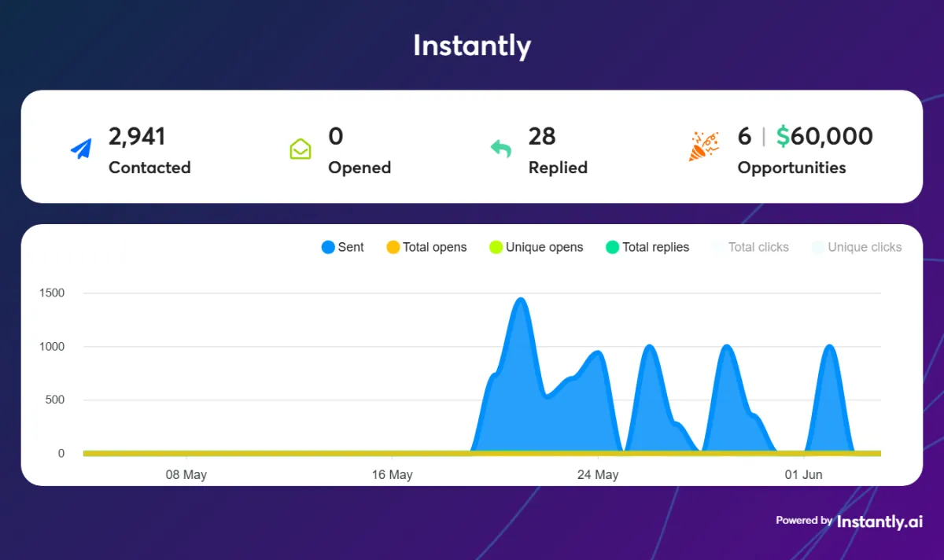Viewport: 944px width, 560px height.
Task: Click the Opened label
Action: tap(360, 168)
